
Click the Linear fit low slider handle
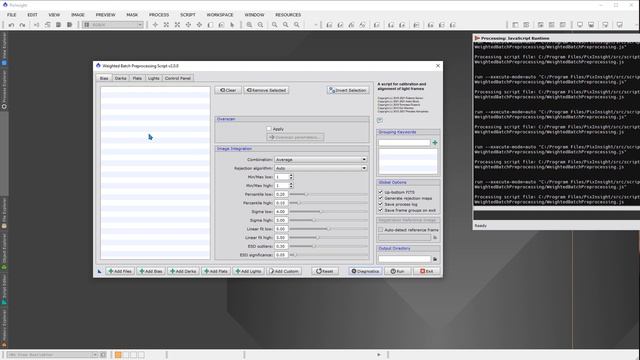point(329,229)
